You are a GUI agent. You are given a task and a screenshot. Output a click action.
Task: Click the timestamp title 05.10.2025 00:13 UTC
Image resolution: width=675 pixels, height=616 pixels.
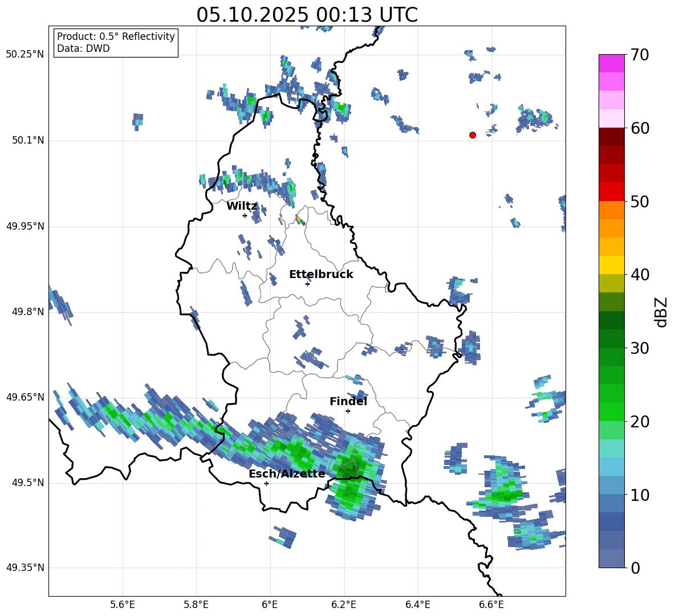tap(307, 15)
